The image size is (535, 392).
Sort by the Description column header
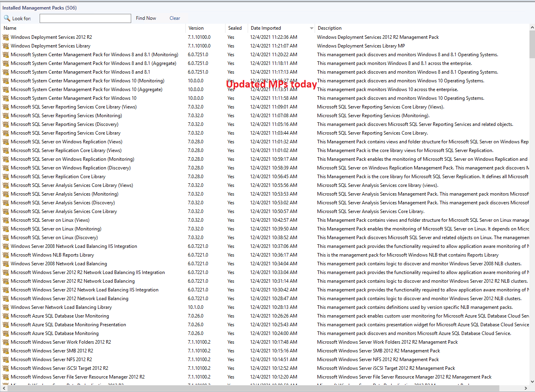(x=330, y=28)
